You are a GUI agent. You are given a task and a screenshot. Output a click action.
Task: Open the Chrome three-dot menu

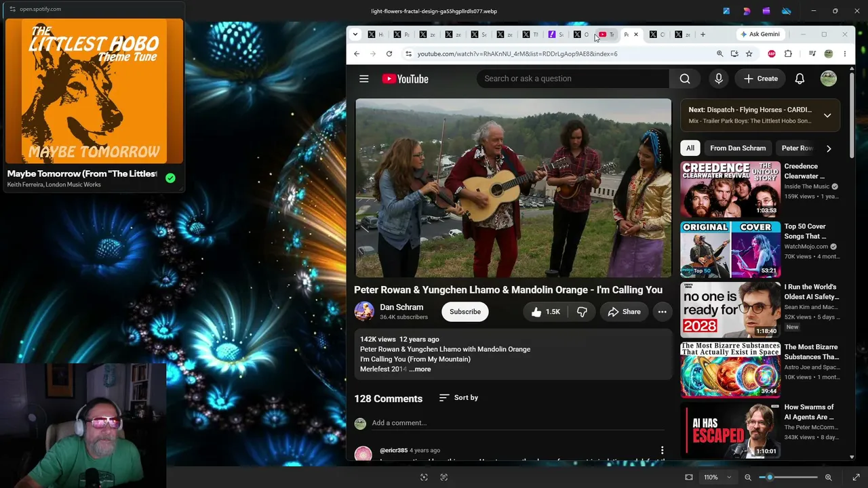pyautogui.click(x=845, y=54)
